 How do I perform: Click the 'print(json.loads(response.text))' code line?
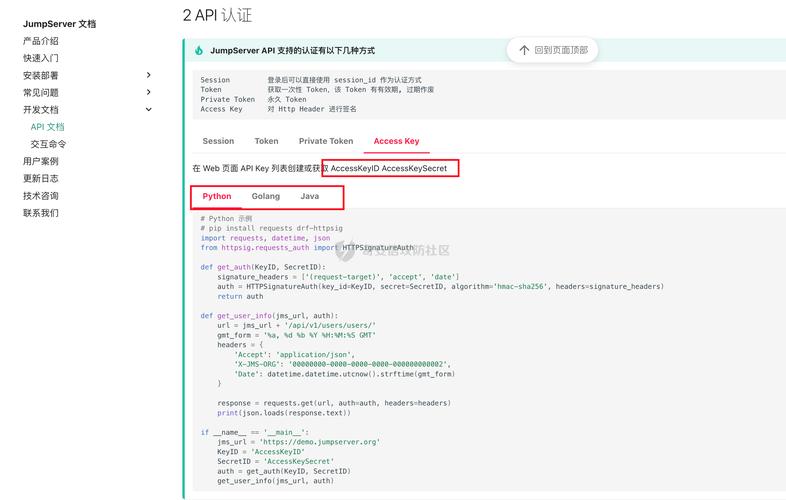(284, 413)
